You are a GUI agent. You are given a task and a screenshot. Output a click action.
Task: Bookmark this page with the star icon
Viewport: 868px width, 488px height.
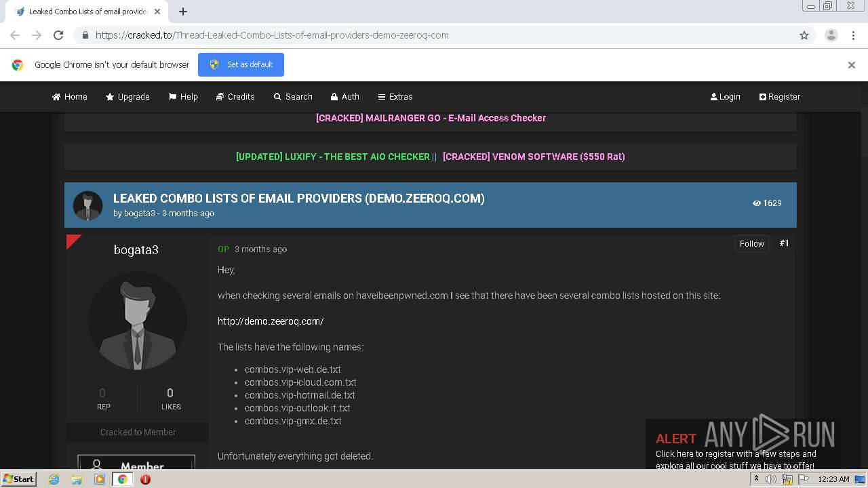(804, 35)
